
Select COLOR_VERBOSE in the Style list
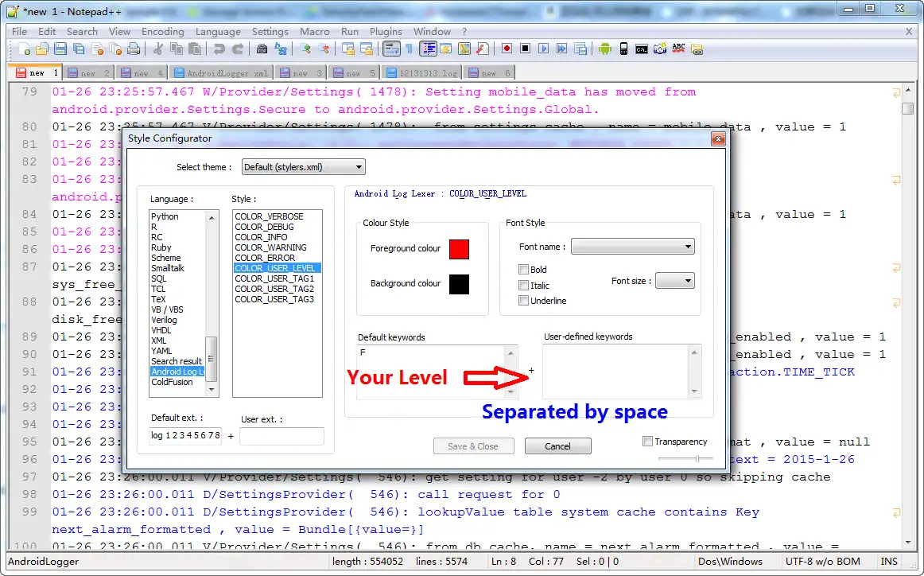pyautogui.click(x=270, y=216)
